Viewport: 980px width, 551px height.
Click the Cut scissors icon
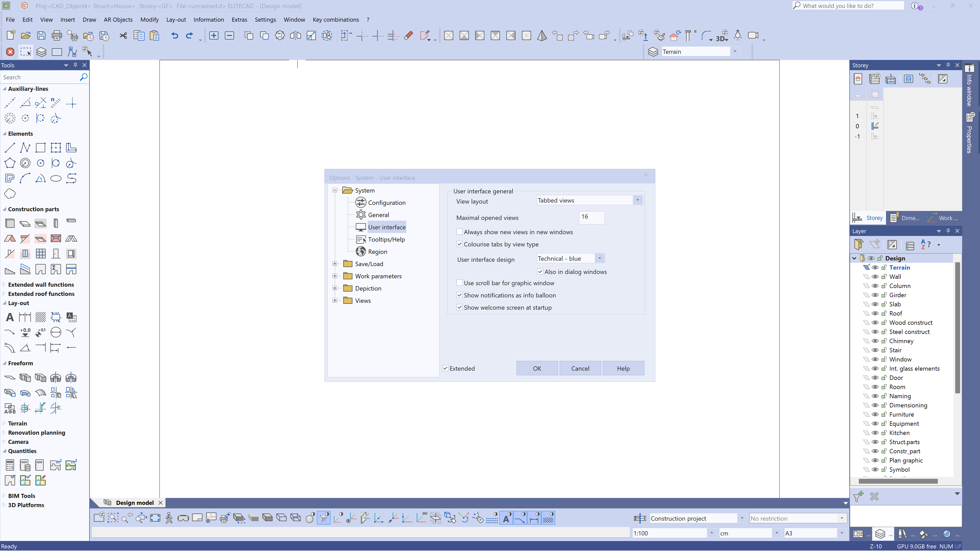pyautogui.click(x=123, y=36)
